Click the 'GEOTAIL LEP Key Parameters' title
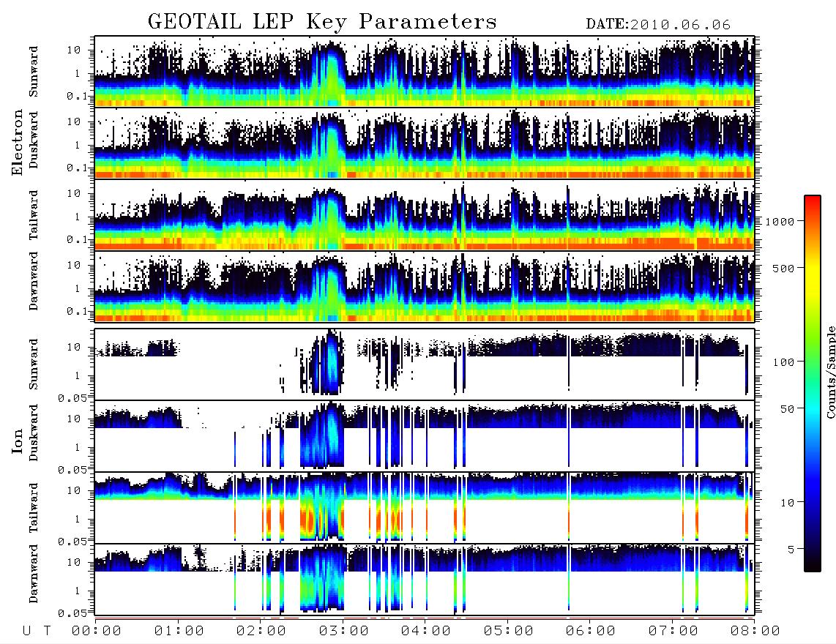This screenshot has height=644, width=836. [322, 22]
